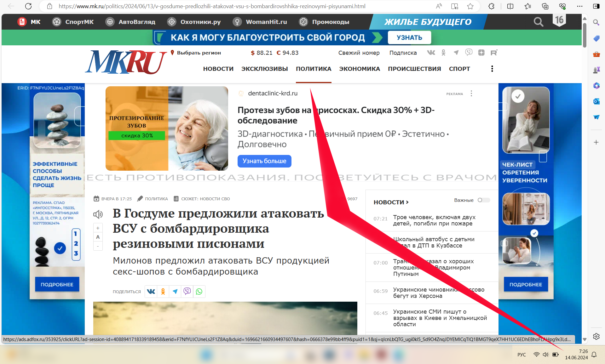Share the article via WhatsApp
Viewport: 605px width, 364px height.
click(x=199, y=291)
